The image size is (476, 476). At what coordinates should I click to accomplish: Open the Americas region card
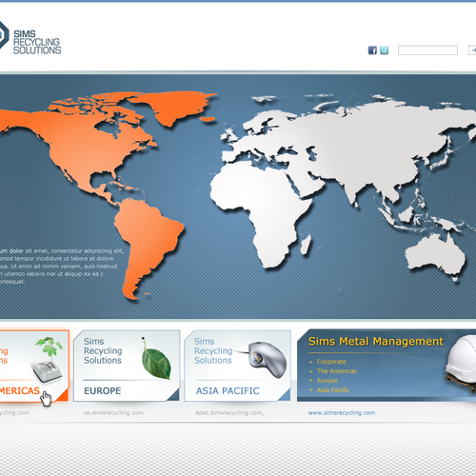pos(34,366)
